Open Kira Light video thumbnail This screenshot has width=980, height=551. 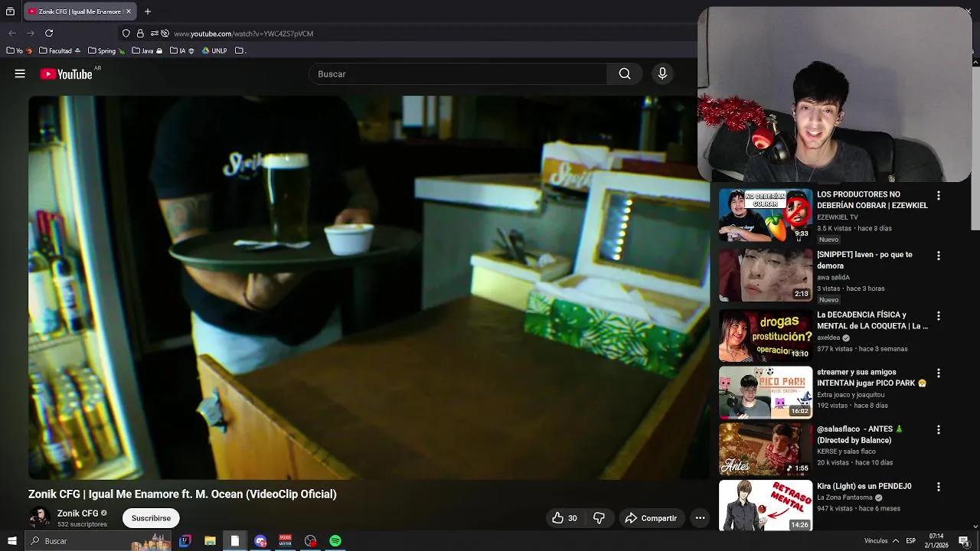[766, 506]
